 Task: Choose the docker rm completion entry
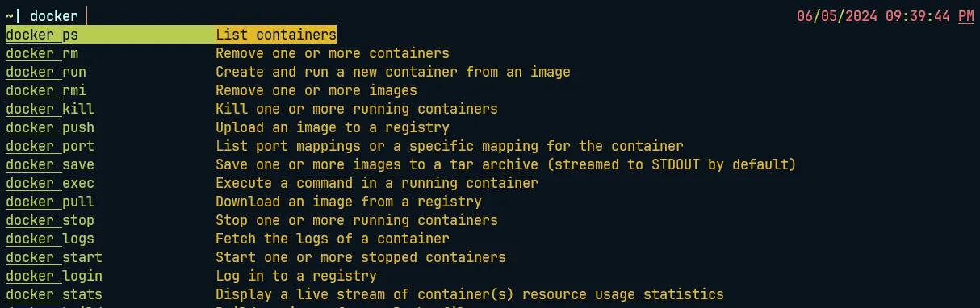click(x=42, y=53)
